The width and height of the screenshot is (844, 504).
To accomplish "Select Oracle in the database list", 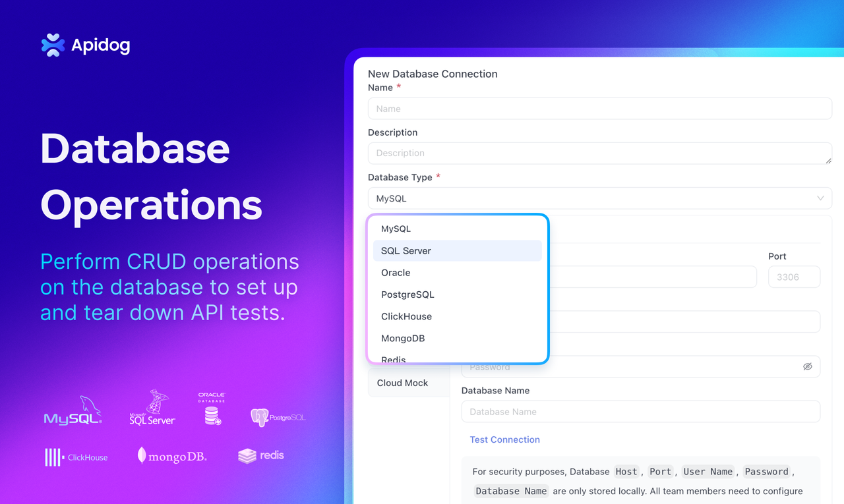I will (458, 273).
